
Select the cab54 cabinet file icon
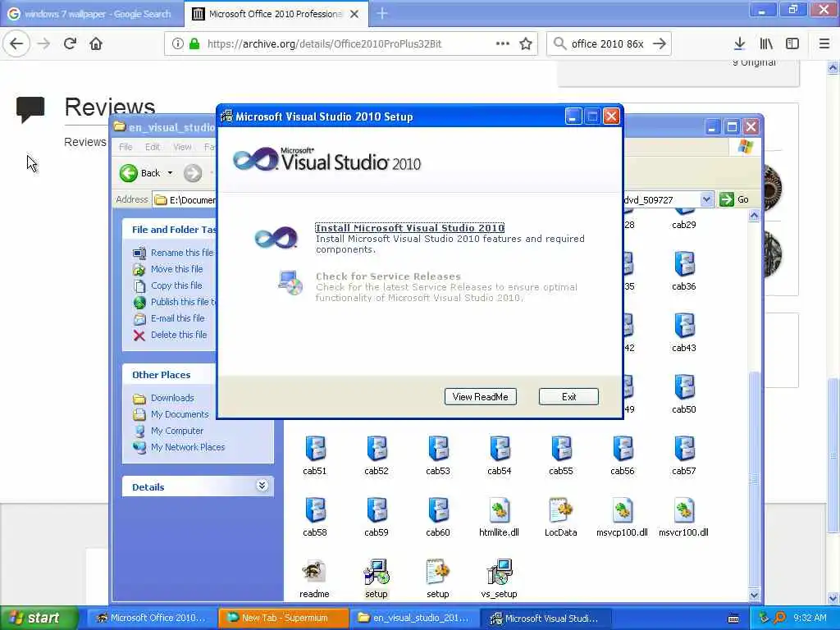pos(500,449)
